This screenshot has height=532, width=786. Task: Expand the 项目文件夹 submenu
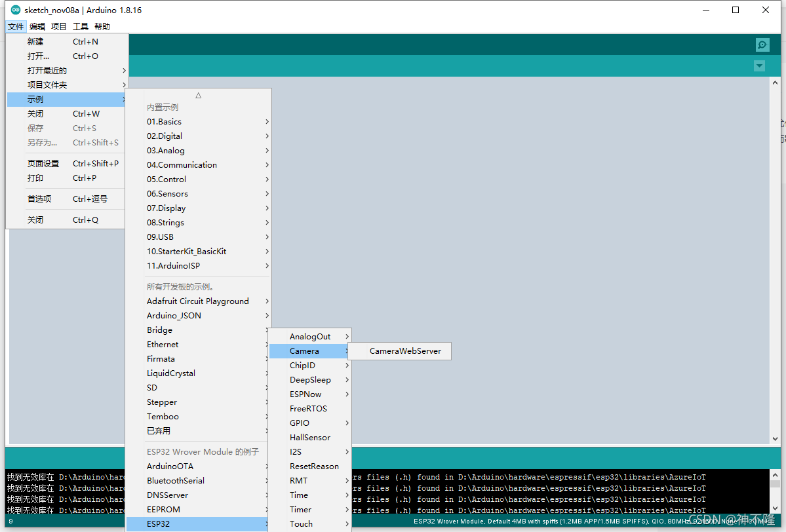coord(67,85)
